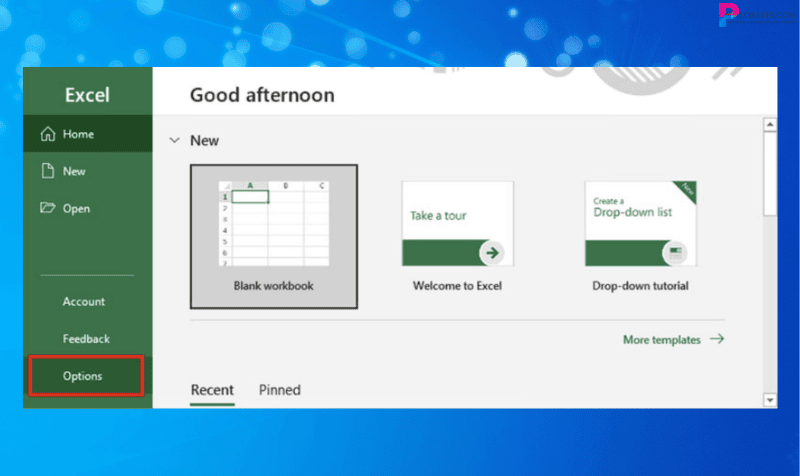Viewport: 800px width, 476px height.
Task: Click the small green icon on Drop-down list tile
Action: (677, 250)
